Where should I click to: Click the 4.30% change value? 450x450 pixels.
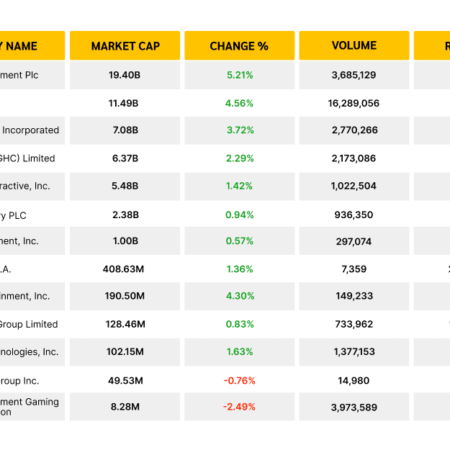[240, 296]
